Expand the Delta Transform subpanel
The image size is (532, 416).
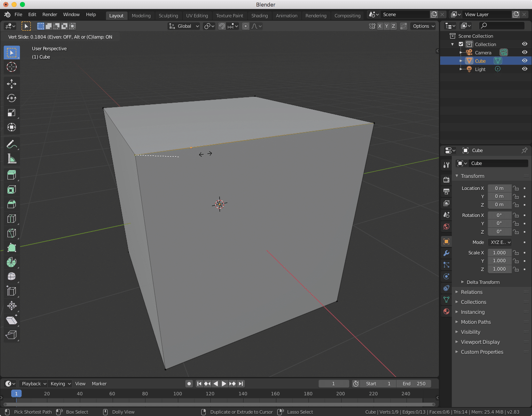(x=483, y=282)
